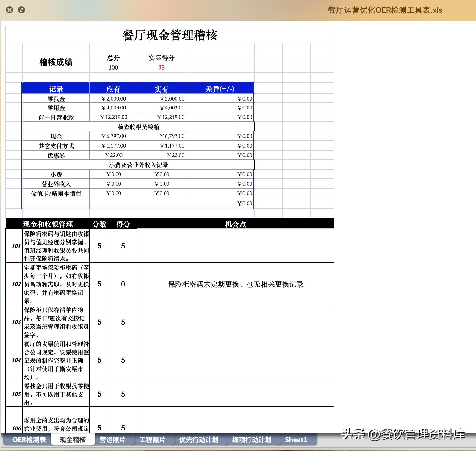Click the 总分 label cell
Viewport: 476px width, 451px height.
click(x=113, y=58)
